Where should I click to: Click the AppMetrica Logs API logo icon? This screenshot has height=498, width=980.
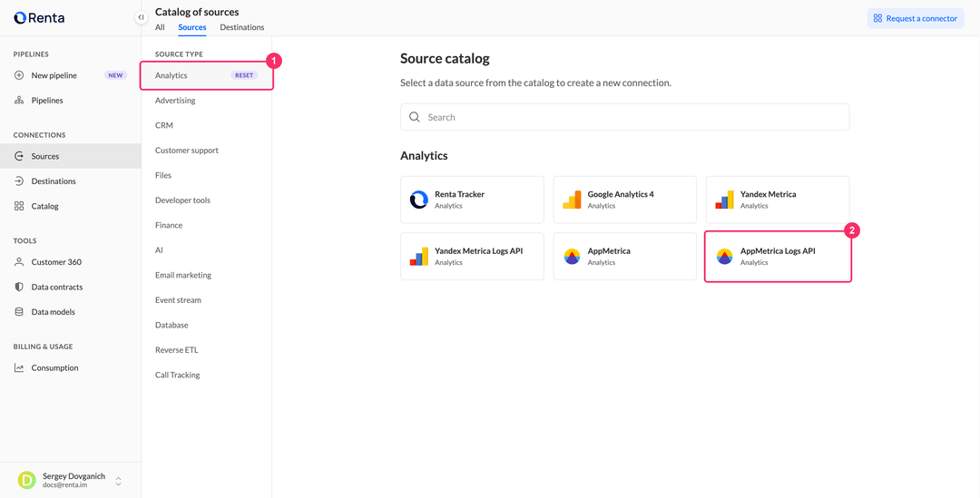tap(724, 256)
